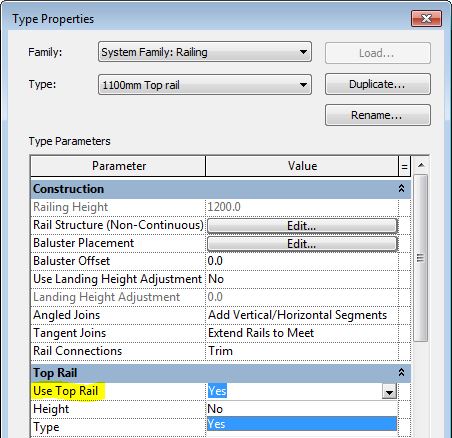Toggle the Use Landing Height Adjustment value
The image size is (452, 438).
pyautogui.click(x=302, y=279)
